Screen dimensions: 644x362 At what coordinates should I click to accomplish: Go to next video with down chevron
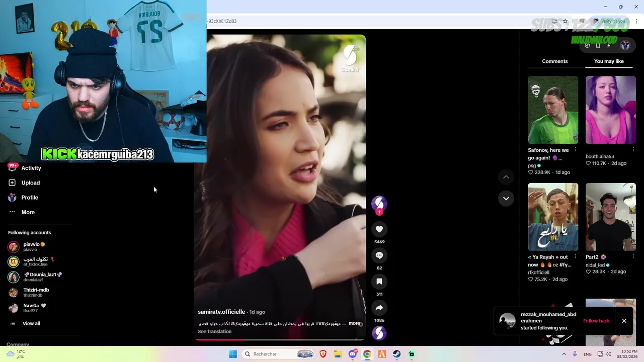coord(506,199)
